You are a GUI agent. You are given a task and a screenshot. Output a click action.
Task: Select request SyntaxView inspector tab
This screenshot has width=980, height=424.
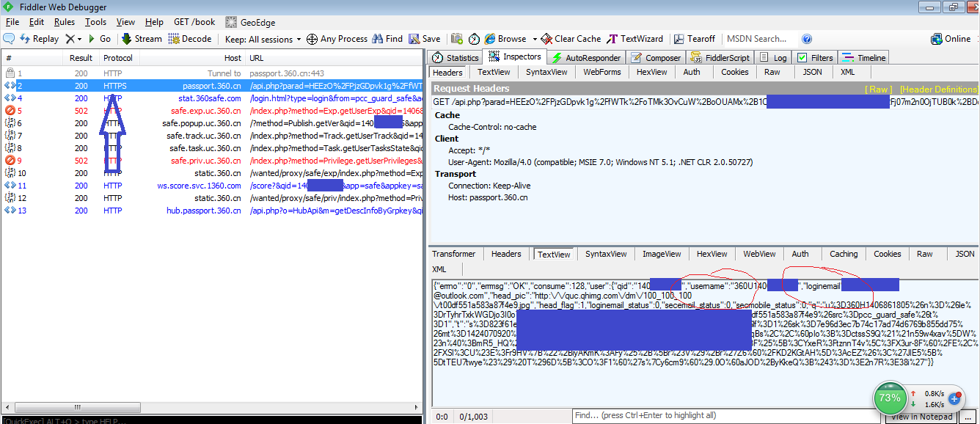546,72
